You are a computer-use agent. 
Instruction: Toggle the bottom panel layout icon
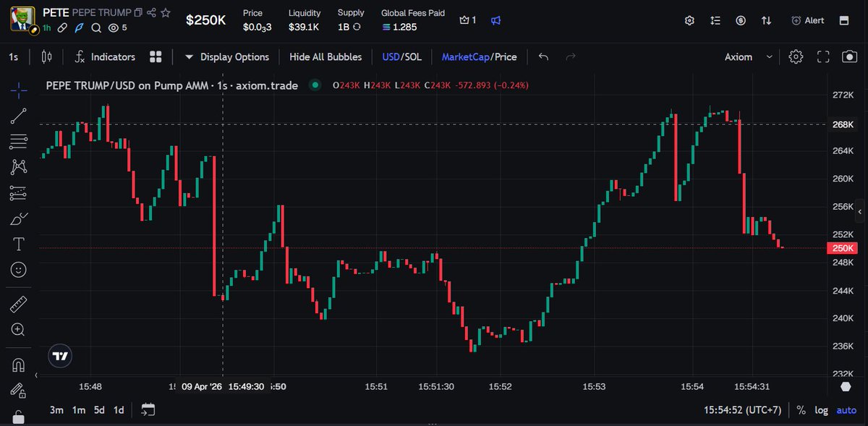click(x=845, y=20)
